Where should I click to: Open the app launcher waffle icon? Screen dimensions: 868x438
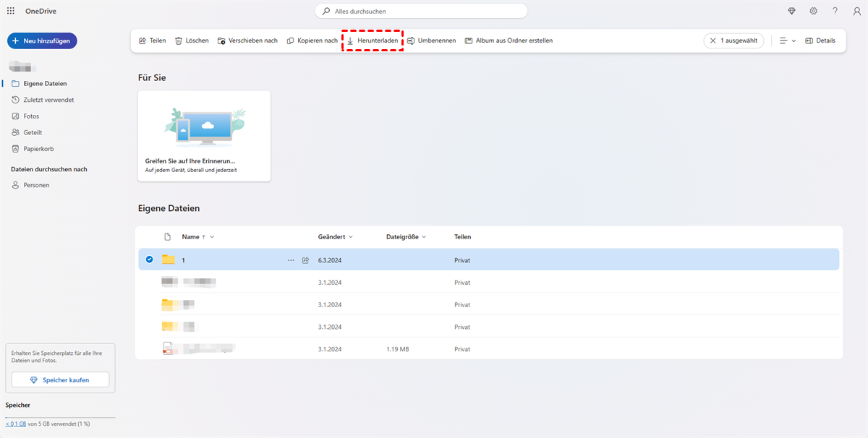coord(11,11)
